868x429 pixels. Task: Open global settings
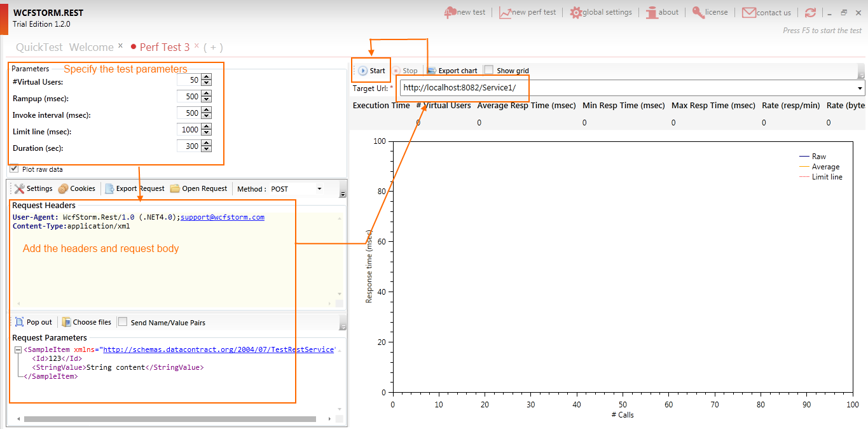coord(601,12)
